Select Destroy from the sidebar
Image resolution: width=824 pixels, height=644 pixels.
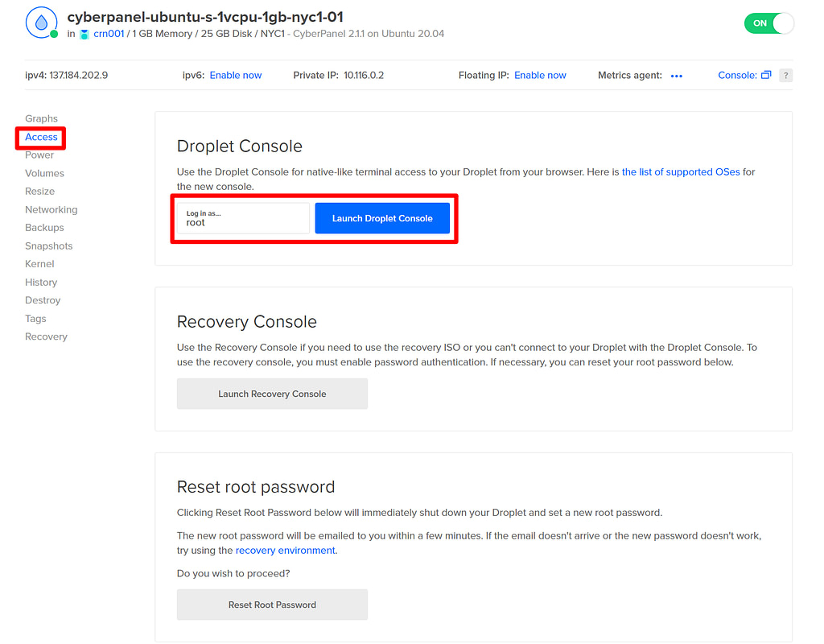pos(43,299)
